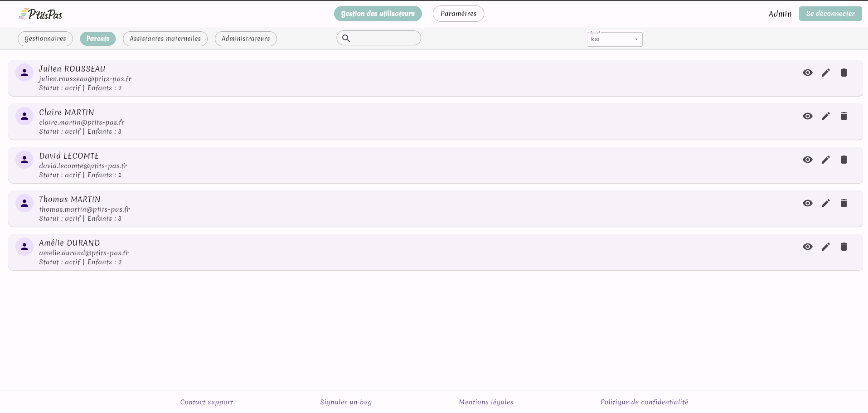Delete Claire MARTIN using the trash icon
868x413 pixels.
(x=844, y=116)
